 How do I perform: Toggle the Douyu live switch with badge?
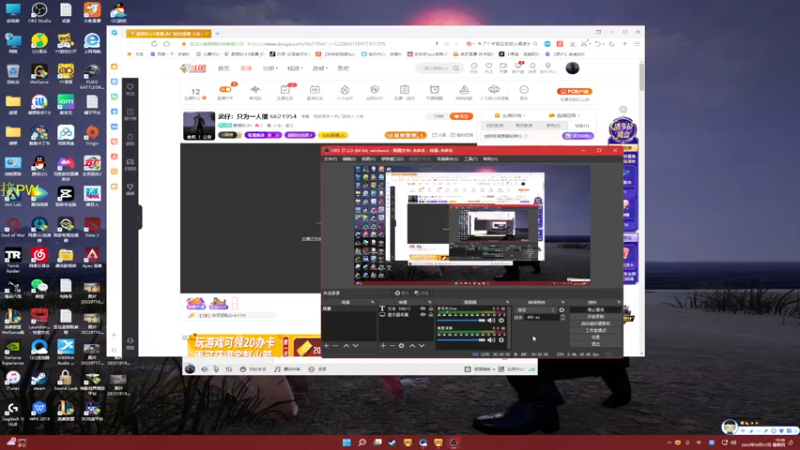coord(225,91)
